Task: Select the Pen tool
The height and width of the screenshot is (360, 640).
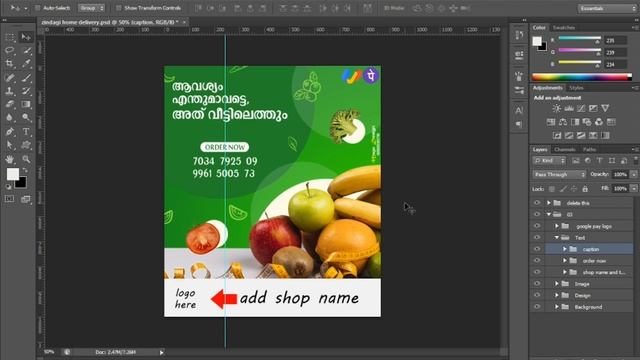Action: point(9,131)
